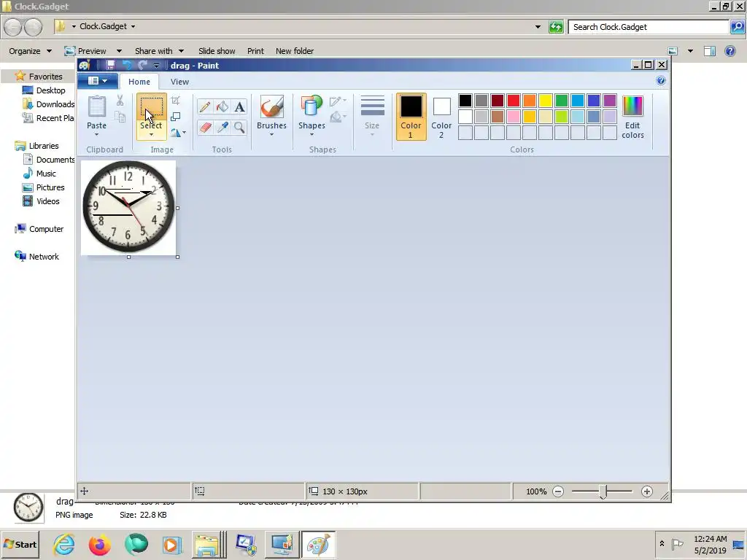Open Internet Explorer from taskbar
Viewport: 747px width, 560px height.
tap(64, 544)
